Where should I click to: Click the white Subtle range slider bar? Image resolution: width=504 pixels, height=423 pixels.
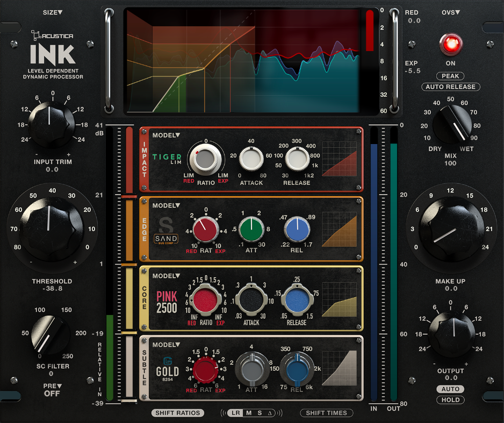(129, 367)
